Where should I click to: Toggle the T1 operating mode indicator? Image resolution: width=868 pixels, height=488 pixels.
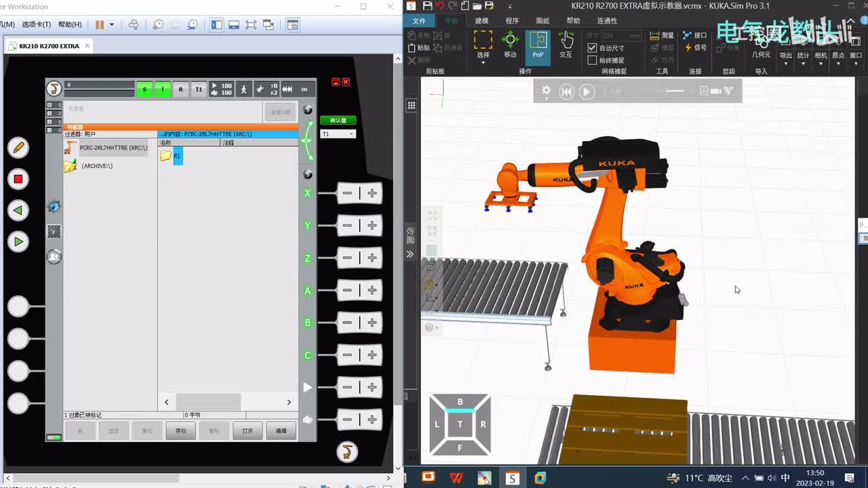tap(199, 89)
